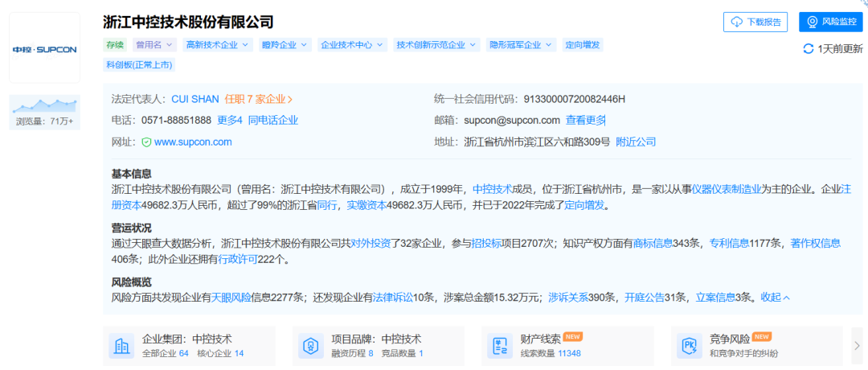Open 定向增发 link in 基本信息 paragraph
This screenshot has width=868, height=370.
pyautogui.click(x=583, y=205)
